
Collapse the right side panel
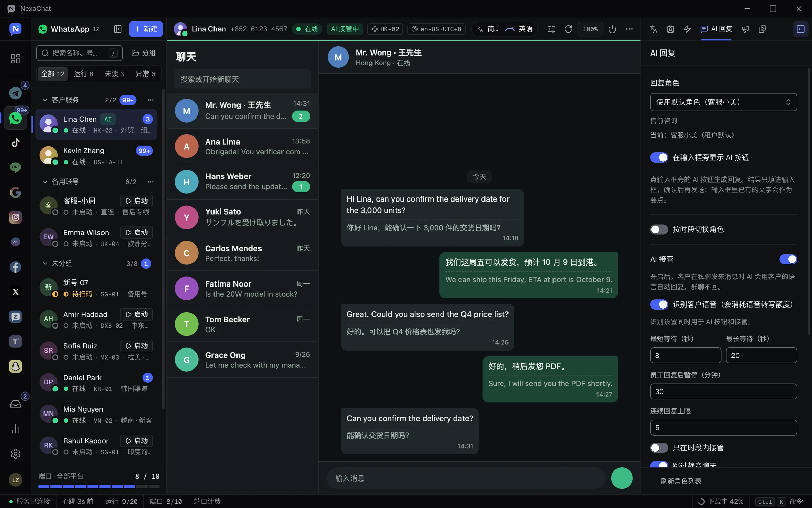[800, 29]
